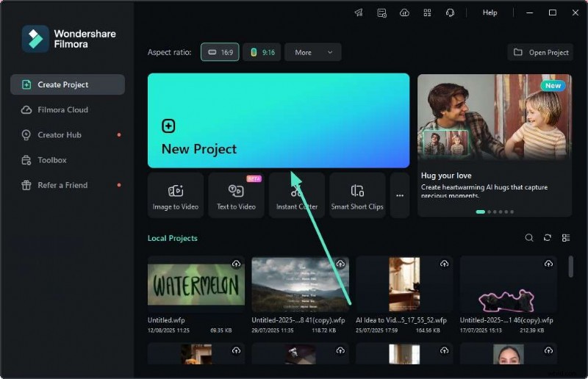Open the Image to Video tool
This screenshot has width=588, height=379.
[x=176, y=195]
